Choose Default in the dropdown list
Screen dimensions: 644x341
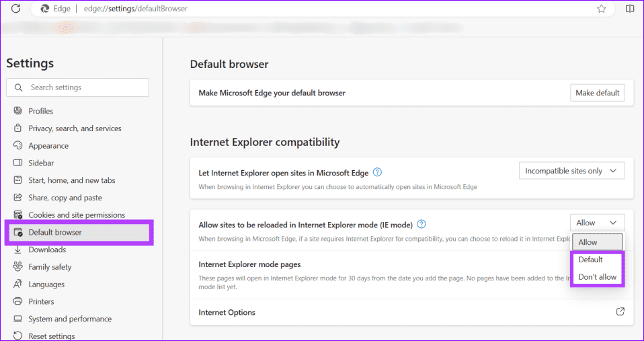point(598,260)
